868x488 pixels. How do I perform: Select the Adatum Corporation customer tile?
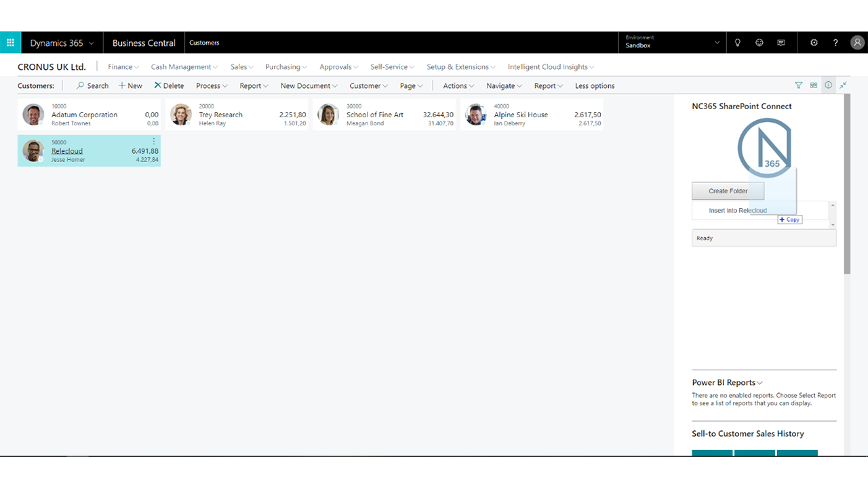[89, 115]
